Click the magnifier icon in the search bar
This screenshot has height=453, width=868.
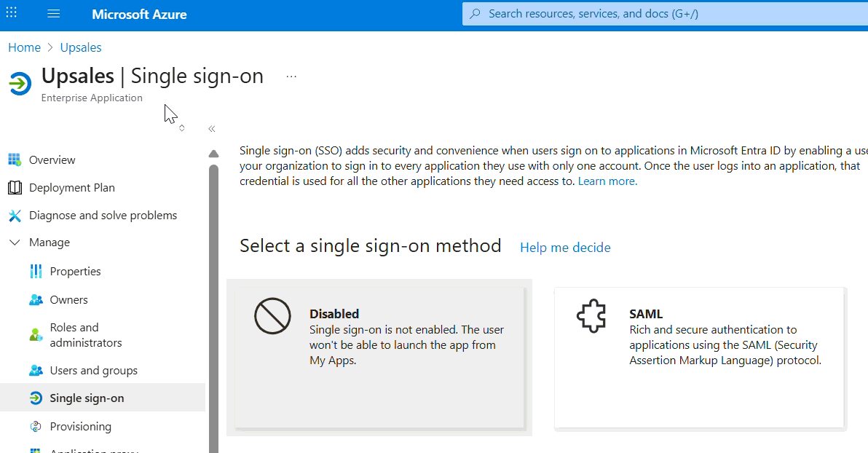point(475,14)
